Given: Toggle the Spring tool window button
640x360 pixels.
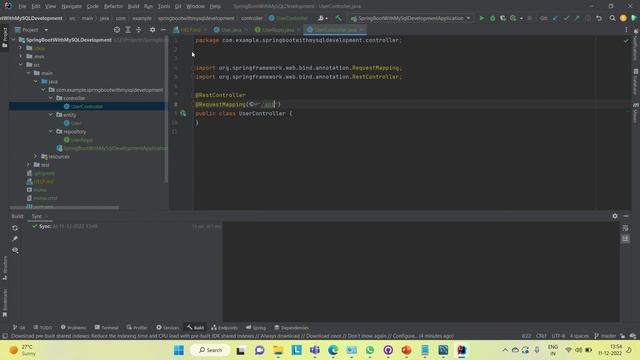Looking at the screenshot, I should [x=256, y=328].
